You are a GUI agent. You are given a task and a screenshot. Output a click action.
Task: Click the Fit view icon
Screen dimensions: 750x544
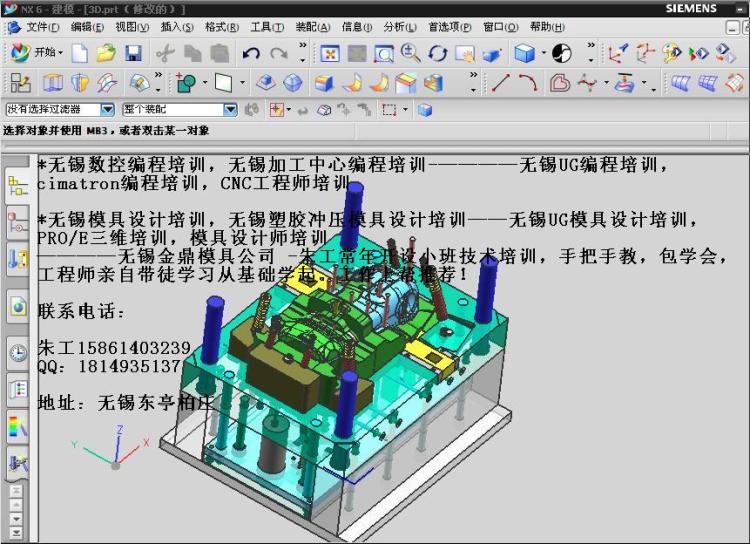330,54
